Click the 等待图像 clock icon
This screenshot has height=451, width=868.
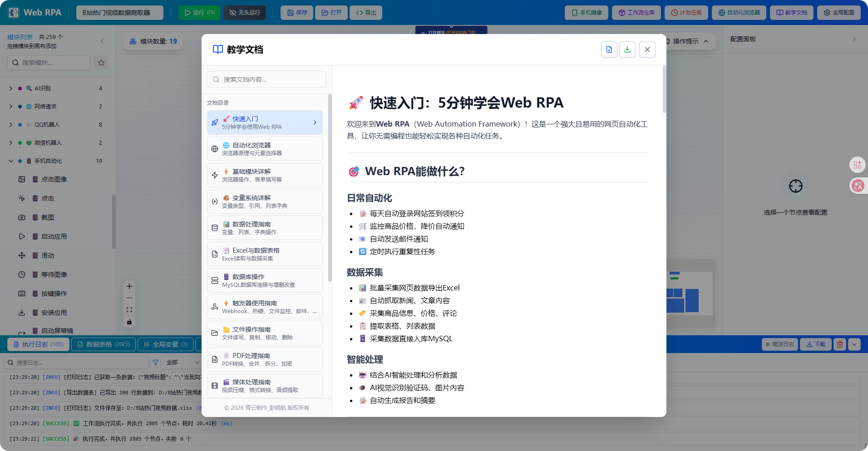[x=21, y=274]
